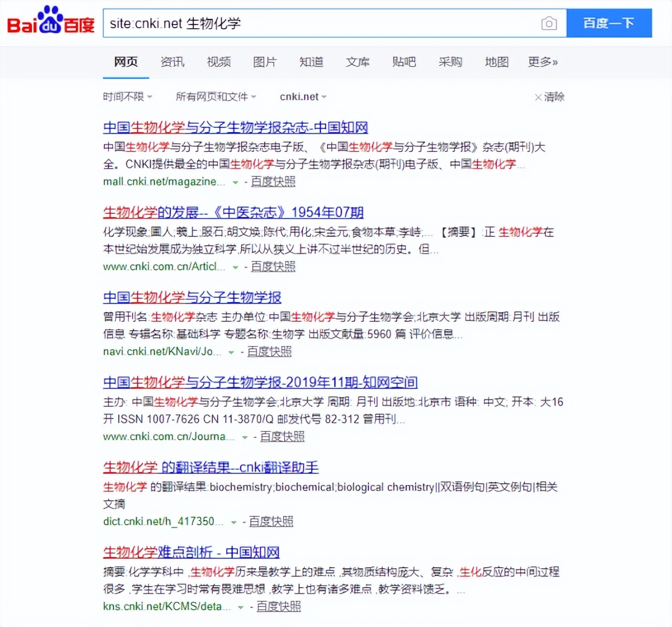The height and width of the screenshot is (627, 672).
Task: Open the 更多» menu
Action: tap(543, 62)
